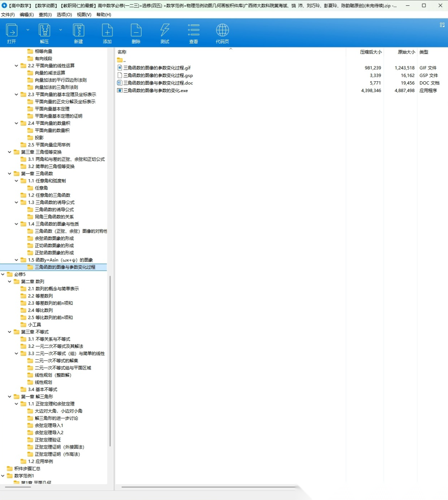Sort by the 名称 column header

[122, 52]
